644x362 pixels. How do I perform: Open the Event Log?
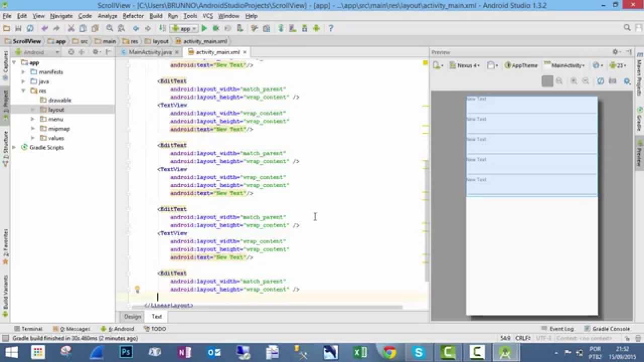pos(557,329)
